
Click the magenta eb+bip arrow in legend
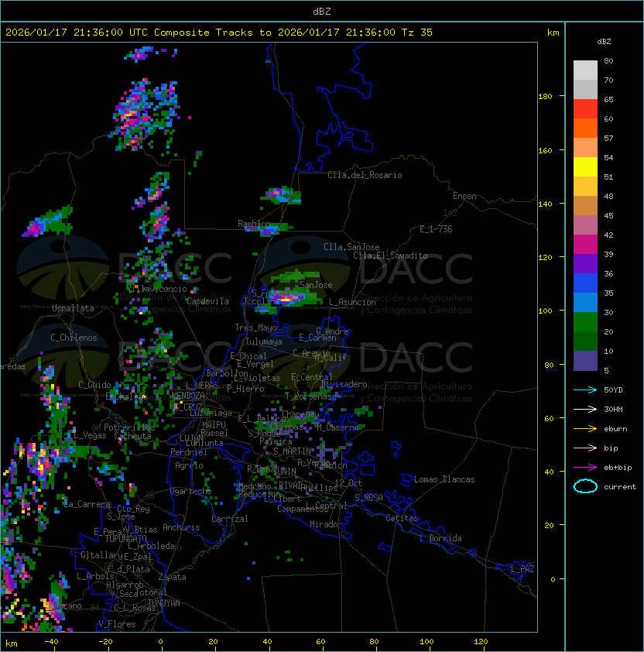(585, 468)
